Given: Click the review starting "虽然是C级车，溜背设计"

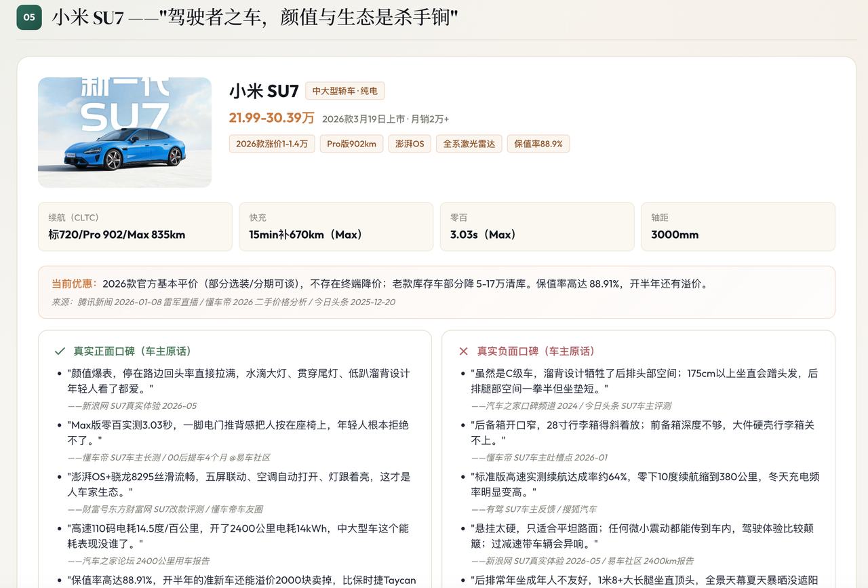Looking at the screenshot, I should 644,381.
